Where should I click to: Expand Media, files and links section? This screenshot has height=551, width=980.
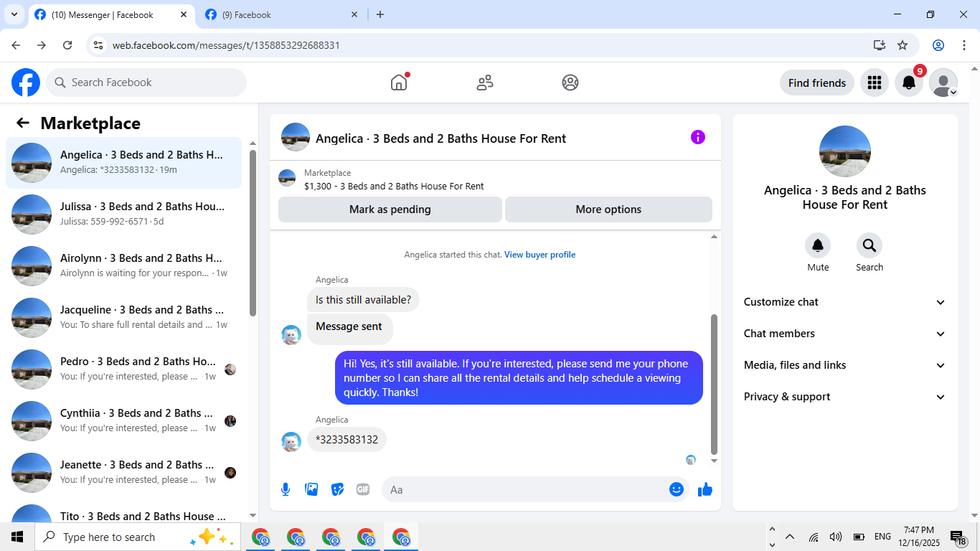click(845, 365)
